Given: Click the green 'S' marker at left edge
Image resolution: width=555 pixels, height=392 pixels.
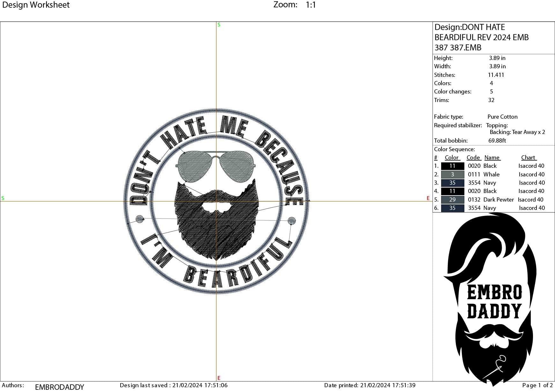Looking at the screenshot, I should (3, 198).
